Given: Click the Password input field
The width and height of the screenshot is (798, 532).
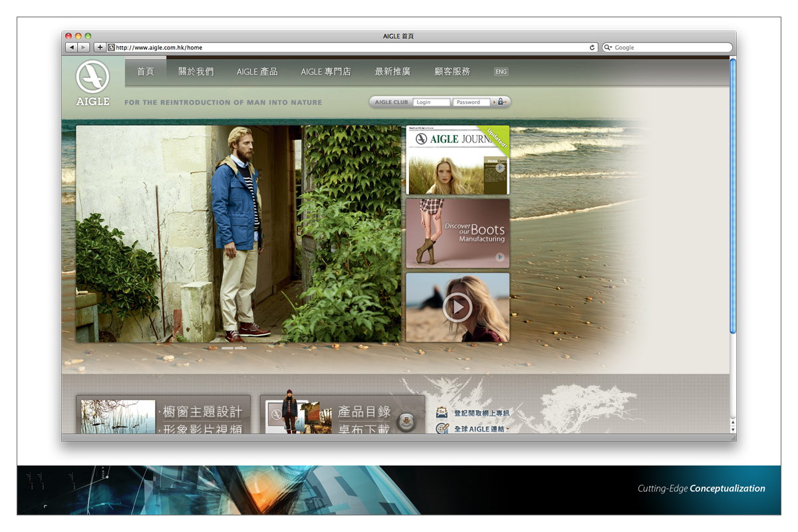Looking at the screenshot, I should pos(471,102).
